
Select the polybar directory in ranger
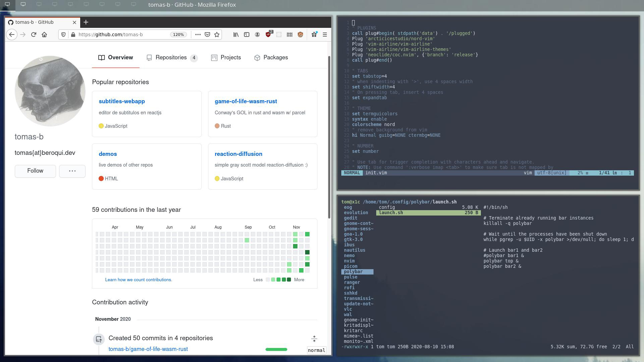coord(357,272)
